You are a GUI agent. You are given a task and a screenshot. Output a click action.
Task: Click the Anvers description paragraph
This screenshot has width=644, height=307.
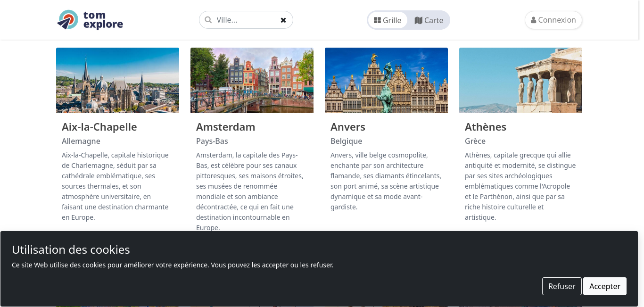(x=386, y=181)
